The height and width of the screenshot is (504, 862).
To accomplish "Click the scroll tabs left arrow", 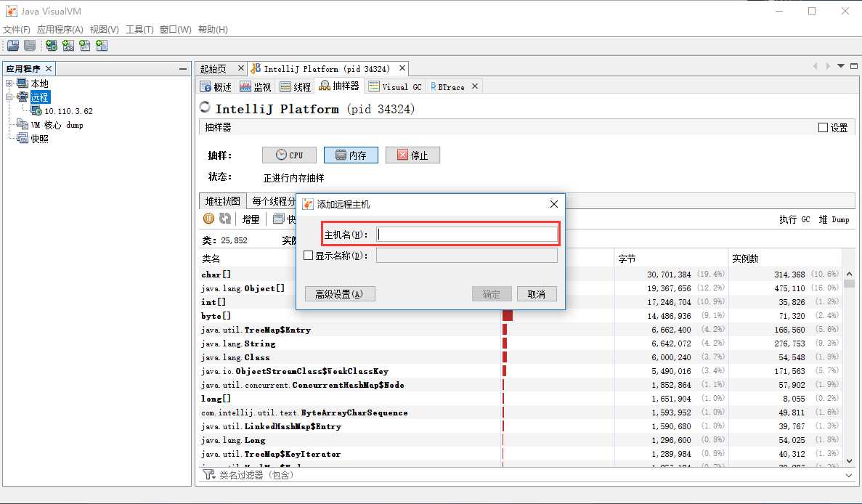I will point(816,66).
